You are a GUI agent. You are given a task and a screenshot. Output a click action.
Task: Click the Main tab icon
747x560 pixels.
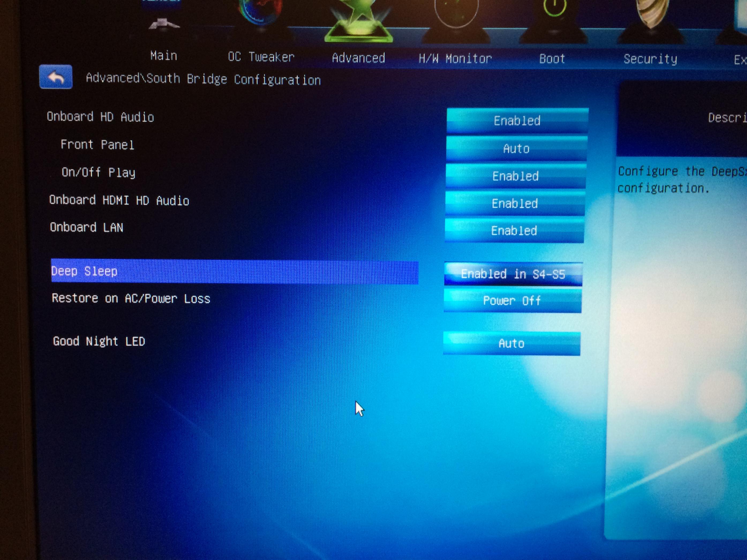(x=164, y=20)
